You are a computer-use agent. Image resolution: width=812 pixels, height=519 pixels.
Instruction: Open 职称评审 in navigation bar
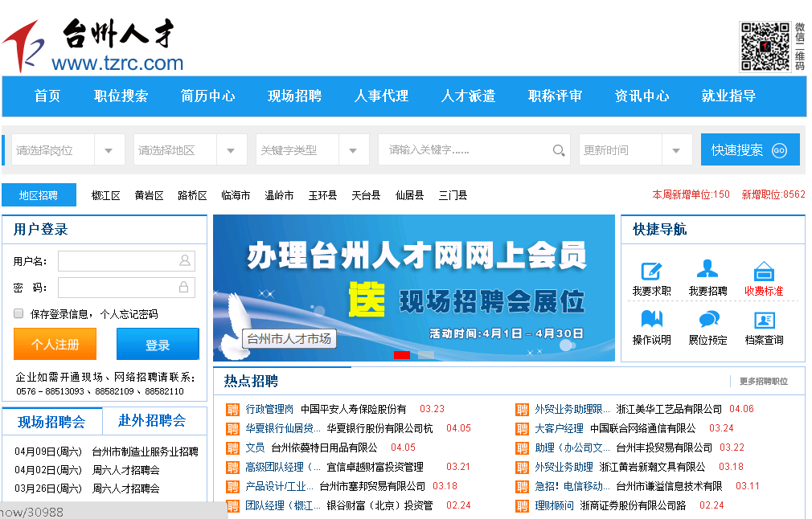[x=556, y=96]
